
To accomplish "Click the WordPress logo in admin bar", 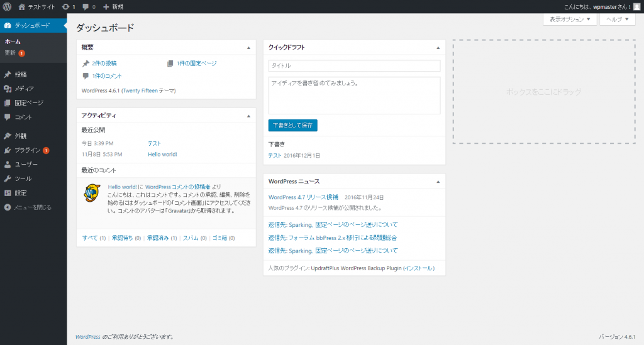I will [x=7, y=6].
